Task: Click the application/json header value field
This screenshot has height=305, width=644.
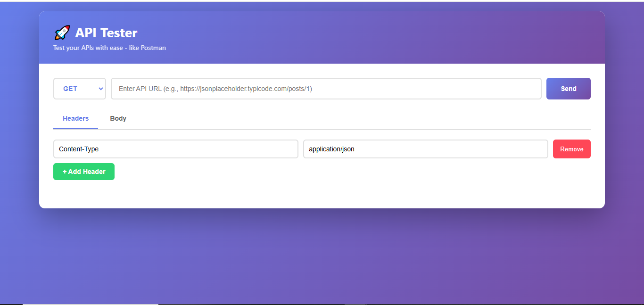Action: click(425, 149)
